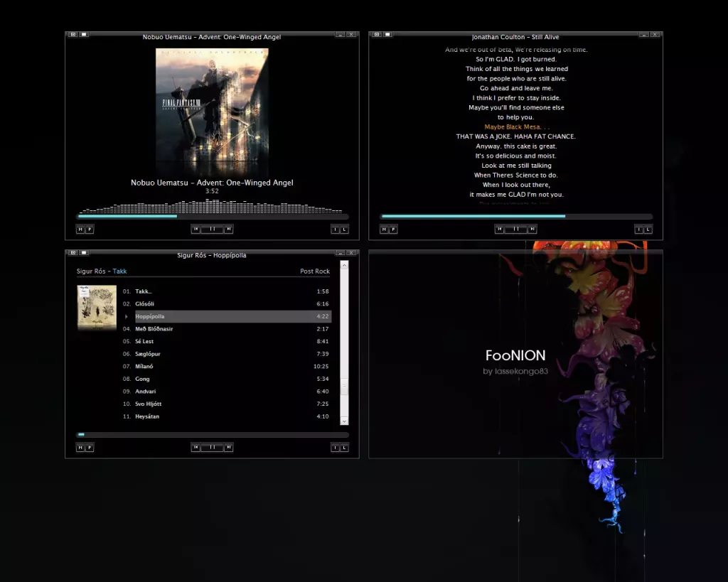
Task: Select the 10:25 track Mílanó
Action: pyautogui.click(x=144, y=367)
